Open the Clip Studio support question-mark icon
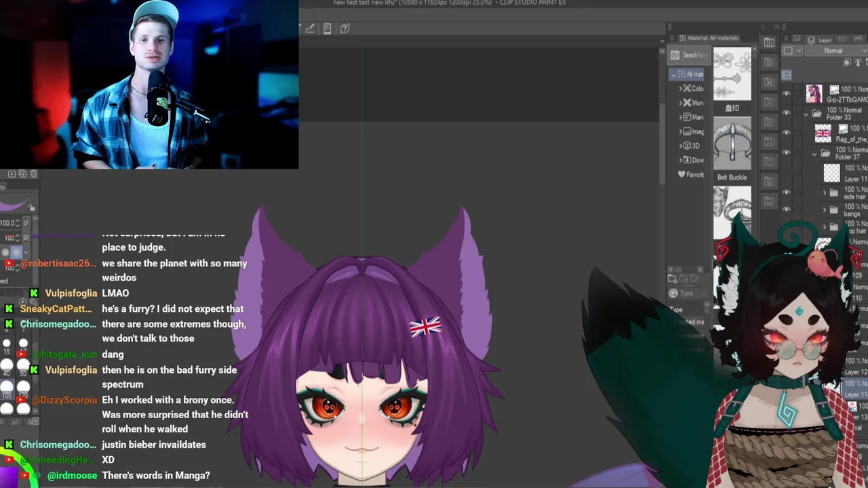 344,28
